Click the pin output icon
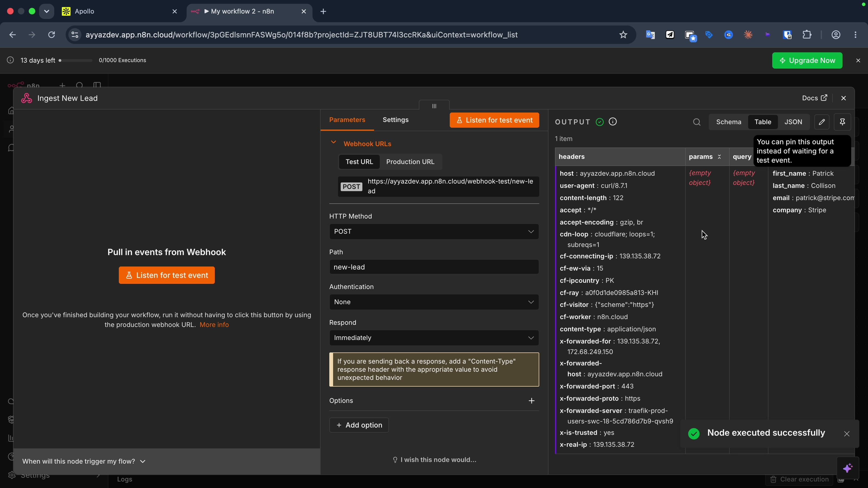This screenshot has height=488, width=868. coord(842,122)
